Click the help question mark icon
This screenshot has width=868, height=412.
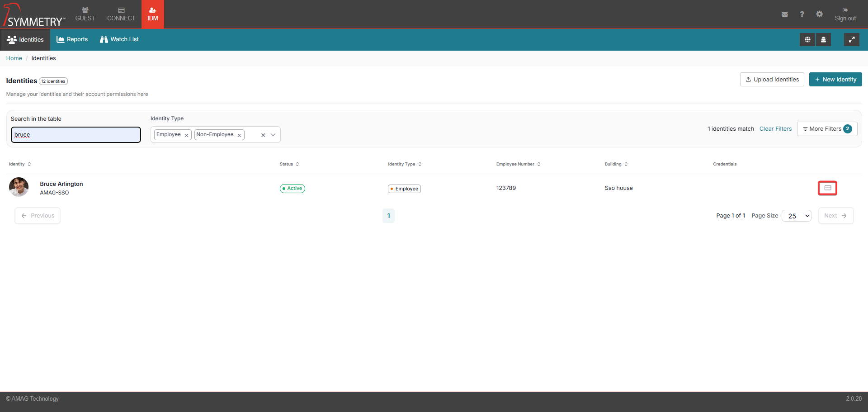[802, 14]
